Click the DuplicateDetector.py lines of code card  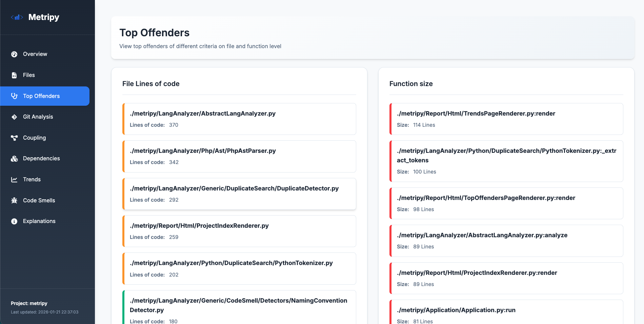pos(239,194)
